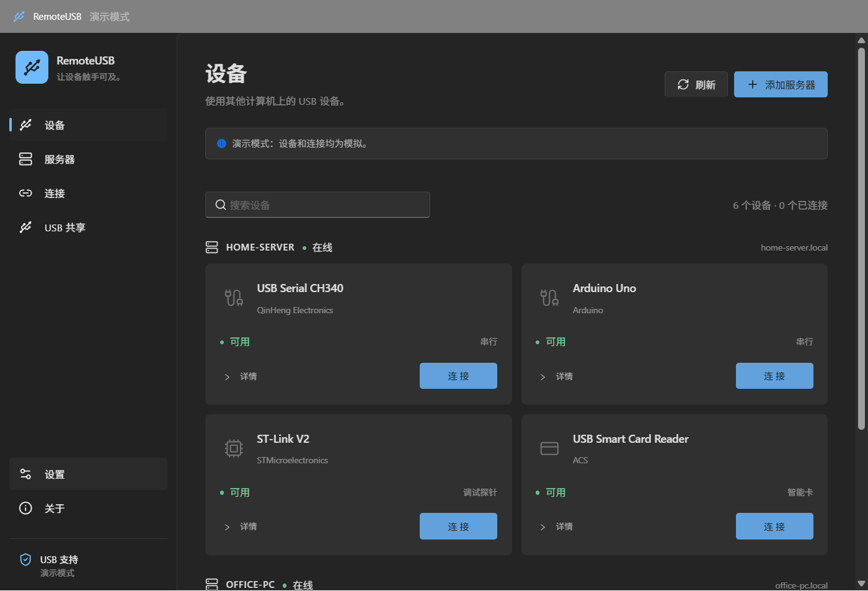Expand 详情 for Arduino Uno
Screen dimensions: 868x591
[556, 376]
